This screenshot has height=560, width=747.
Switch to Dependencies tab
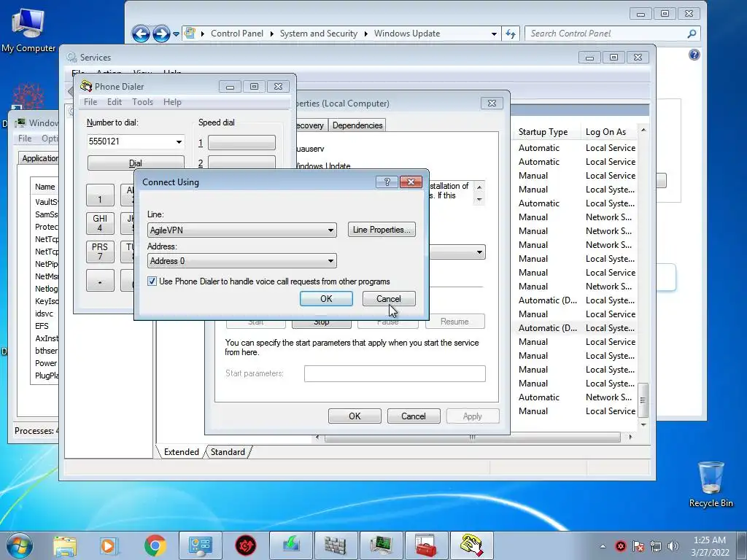click(x=357, y=125)
